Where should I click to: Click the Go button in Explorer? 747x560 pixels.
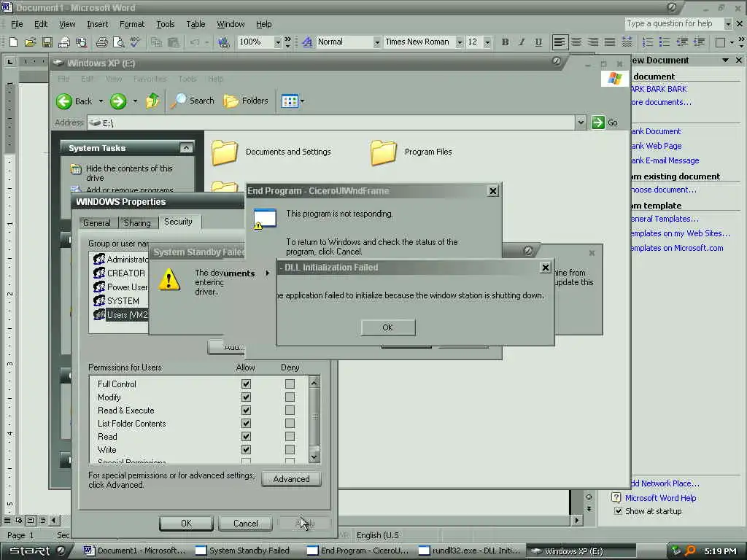605,122
